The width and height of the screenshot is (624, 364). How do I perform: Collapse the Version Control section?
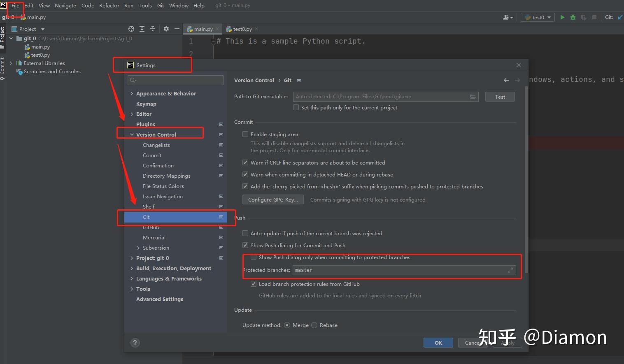click(x=132, y=134)
